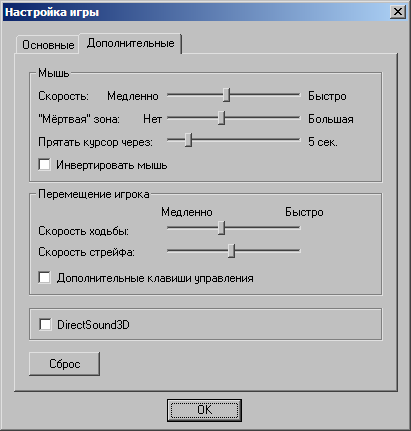Click the mouse Скорость slider thumb
Image resolution: width=411 pixels, height=431 pixels.
[x=226, y=95]
